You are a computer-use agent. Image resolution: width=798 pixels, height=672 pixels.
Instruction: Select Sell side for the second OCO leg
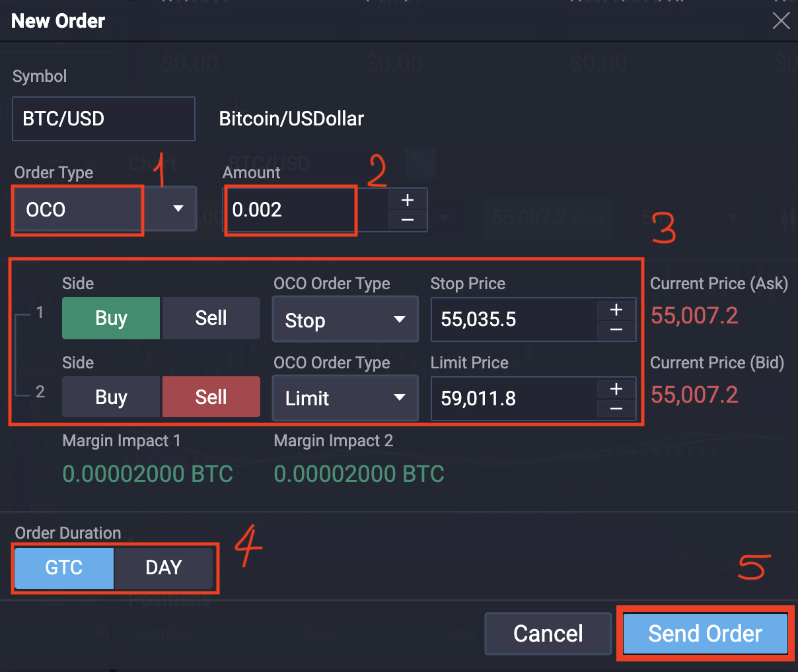(211, 397)
